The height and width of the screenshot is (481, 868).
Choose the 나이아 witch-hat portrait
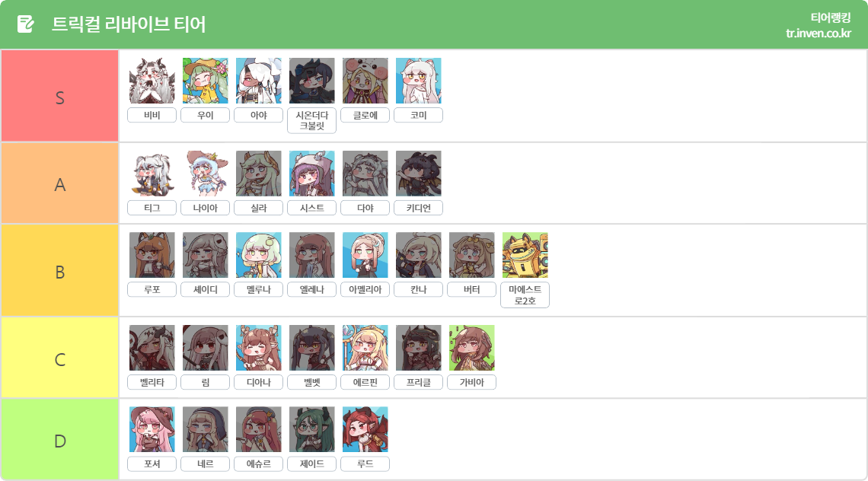pyautogui.click(x=206, y=174)
